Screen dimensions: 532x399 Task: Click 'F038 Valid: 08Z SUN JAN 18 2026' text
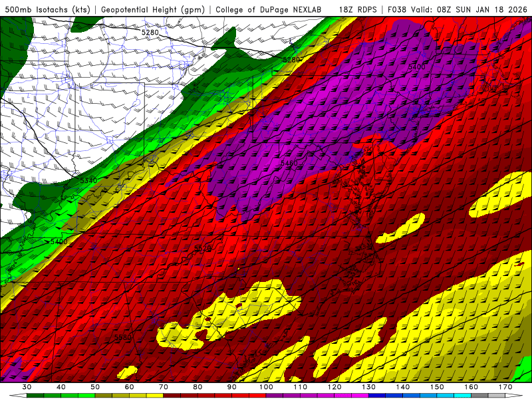pyautogui.click(x=457, y=9)
